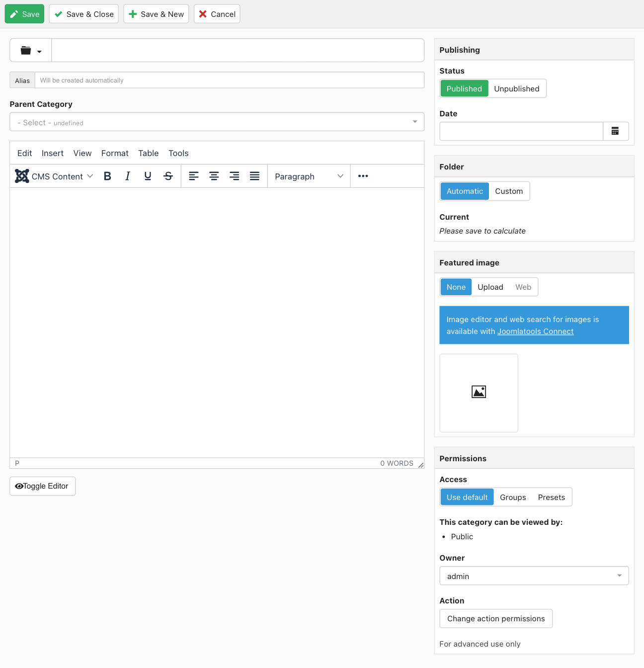Open the Table editor menu

[148, 153]
